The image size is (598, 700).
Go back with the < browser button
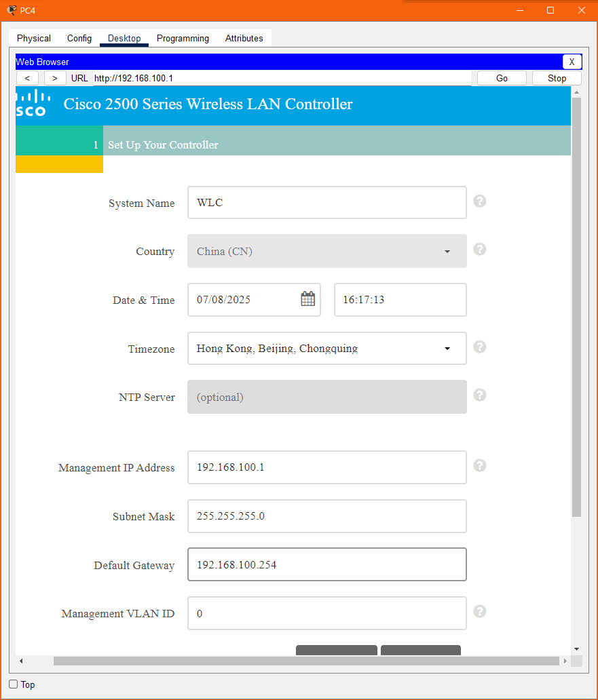[x=27, y=78]
